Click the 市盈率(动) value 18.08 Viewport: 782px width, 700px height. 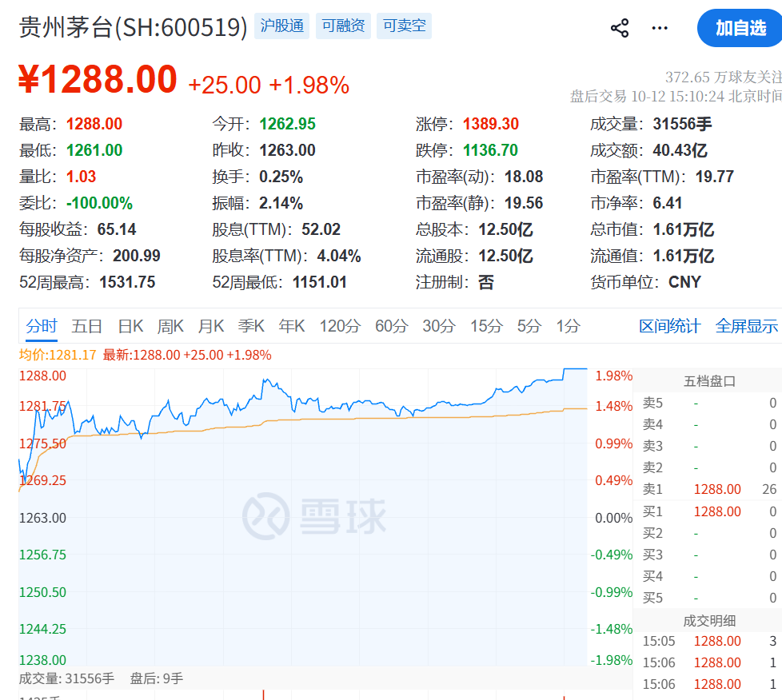pos(524,177)
